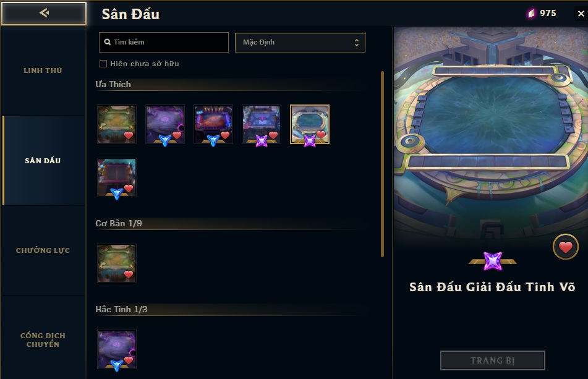Select the first green arena in Ưa Thích
Screen dimensions: 588x379
point(117,124)
